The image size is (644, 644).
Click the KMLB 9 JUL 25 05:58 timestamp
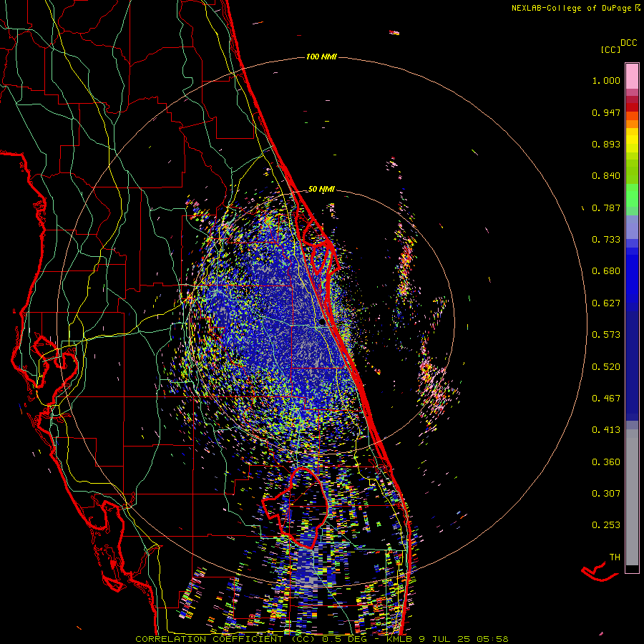pos(447,639)
